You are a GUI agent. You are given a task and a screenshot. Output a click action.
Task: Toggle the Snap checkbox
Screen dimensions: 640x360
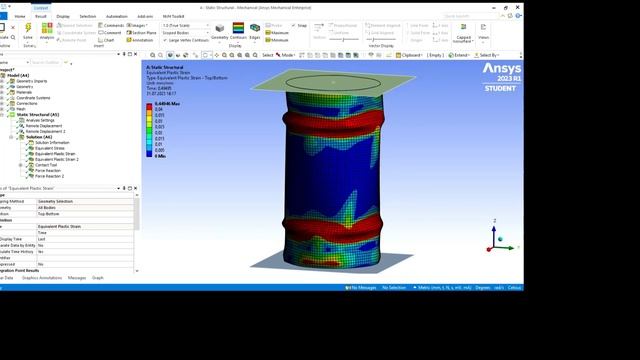point(293,25)
